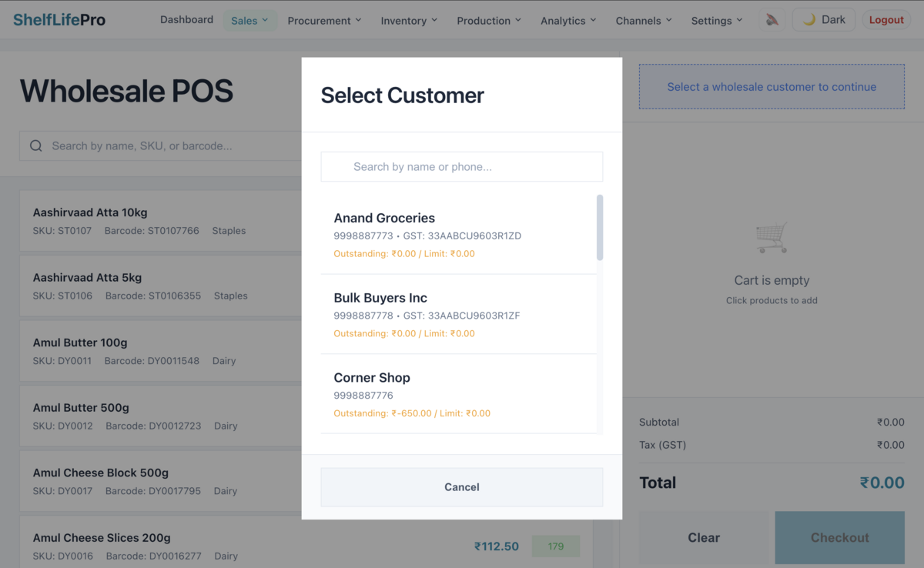Viewport: 924px width, 568px height.
Task: Click the empty cart icon
Action: 772,238
